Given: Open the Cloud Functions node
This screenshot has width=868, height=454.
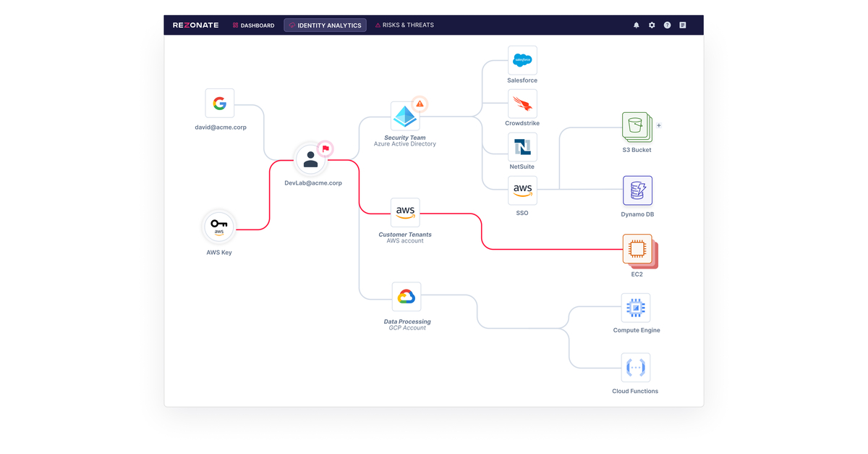Looking at the screenshot, I should pyautogui.click(x=635, y=367).
